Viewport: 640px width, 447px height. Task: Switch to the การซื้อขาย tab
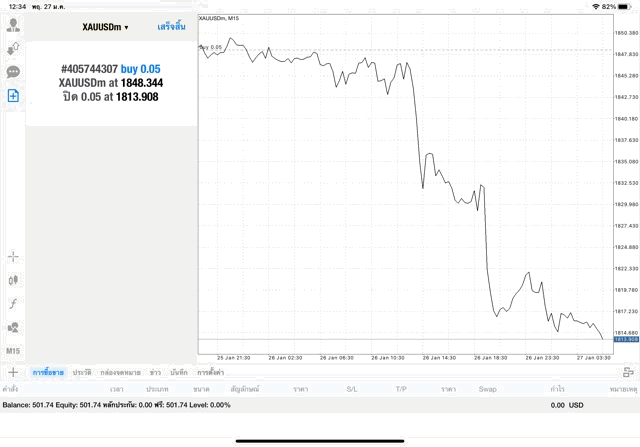click(x=48, y=372)
